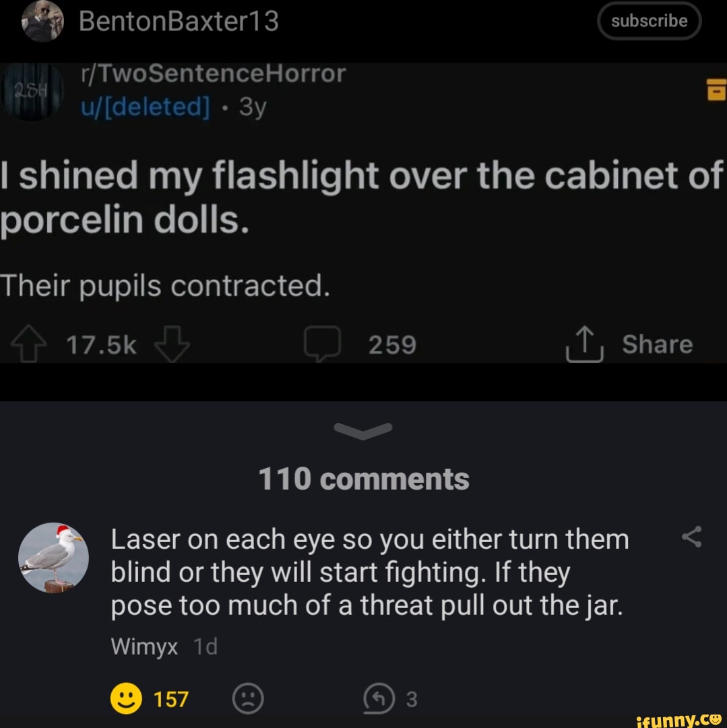Select the u/[deleted] username
727x728 pixels.
[x=144, y=106]
